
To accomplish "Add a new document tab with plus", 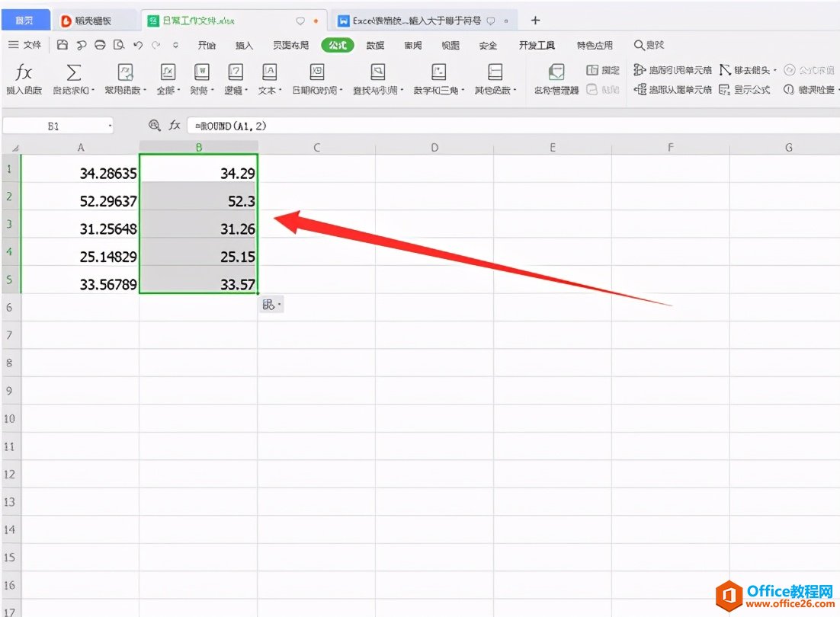I will point(535,21).
